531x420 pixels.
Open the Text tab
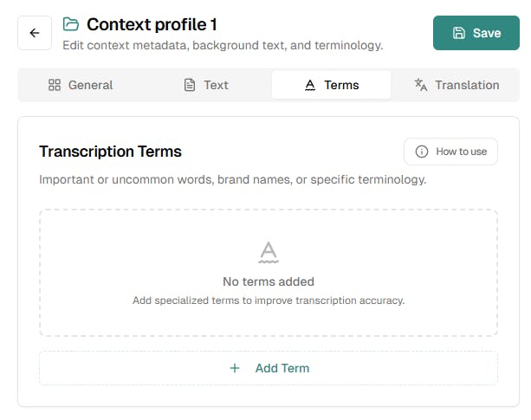(x=206, y=85)
